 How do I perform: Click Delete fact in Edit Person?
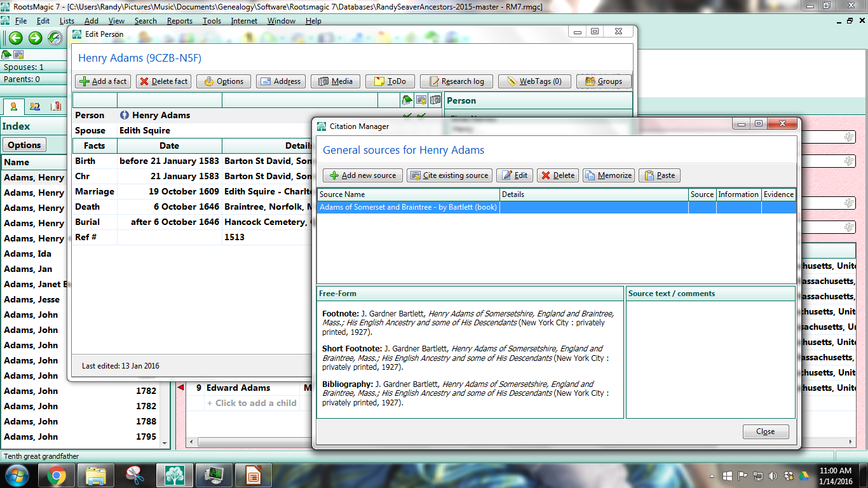(164, 81)
